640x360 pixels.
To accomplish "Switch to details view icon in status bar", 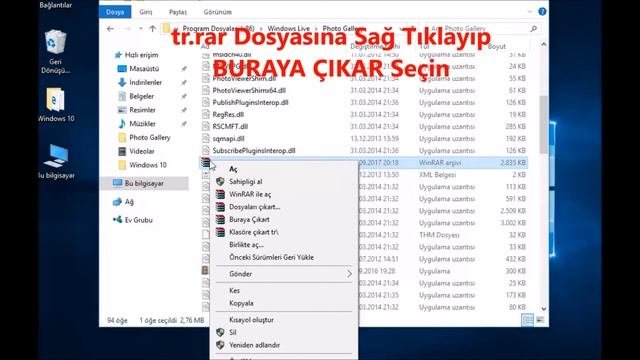I will click(527, 320).
